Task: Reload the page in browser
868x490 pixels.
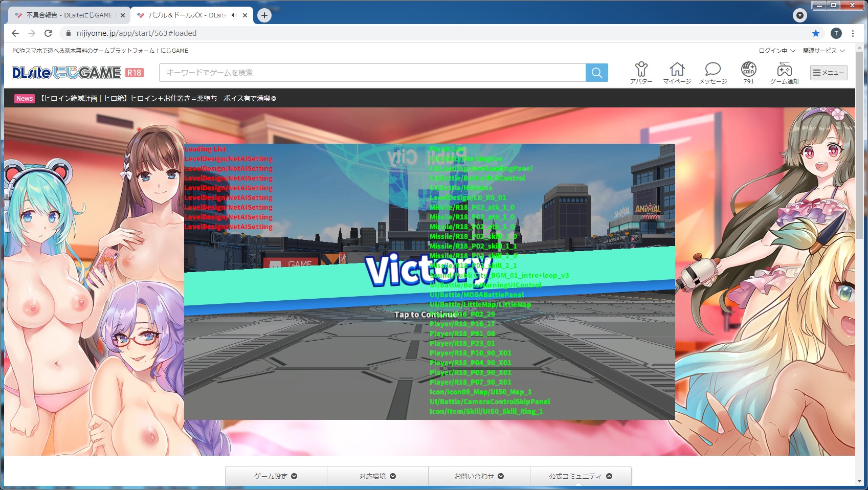Action: coord(48,33)
